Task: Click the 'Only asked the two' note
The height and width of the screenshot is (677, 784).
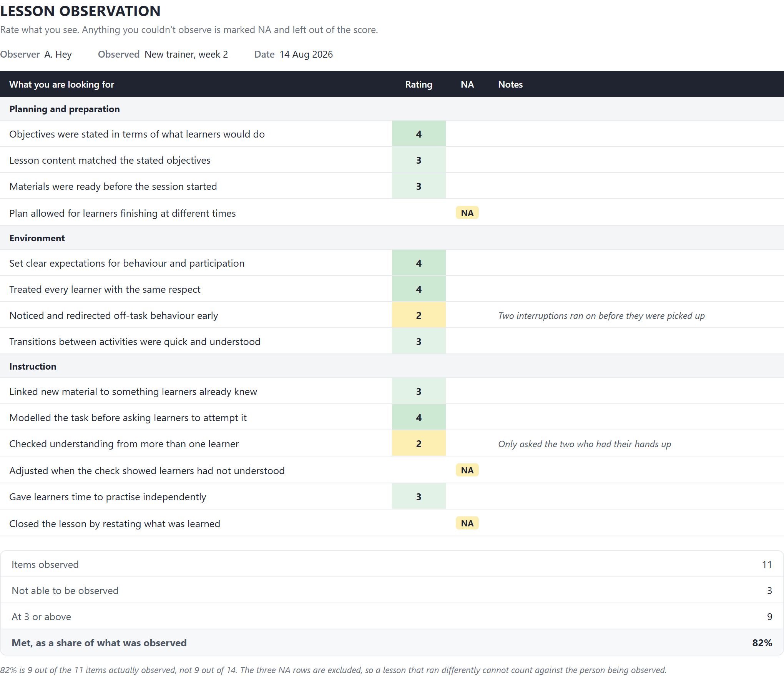Action: click(x=585, y=444)
